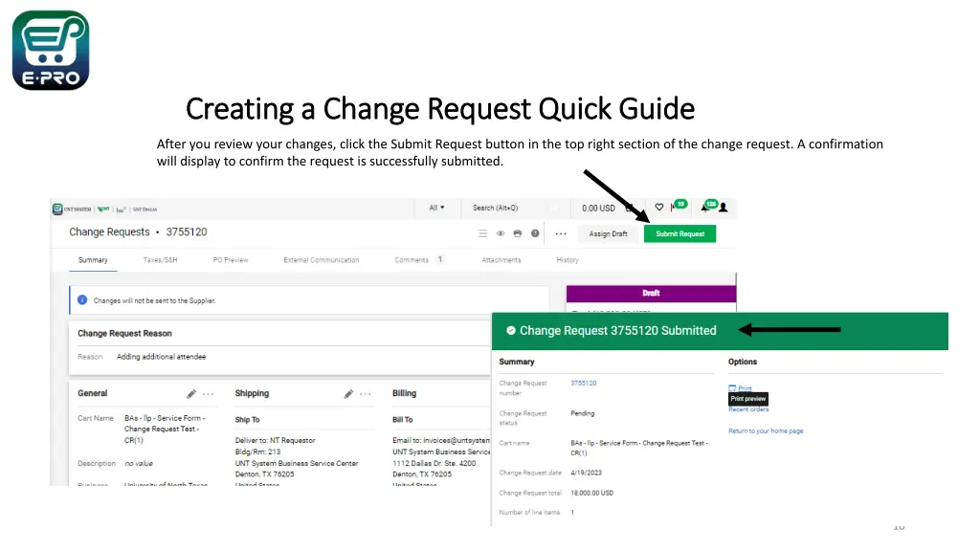The width and height of the screenshot is (980, 551).
Task: Click the green checkmark icon in submitted banner
Action: (x=511, y=330)
